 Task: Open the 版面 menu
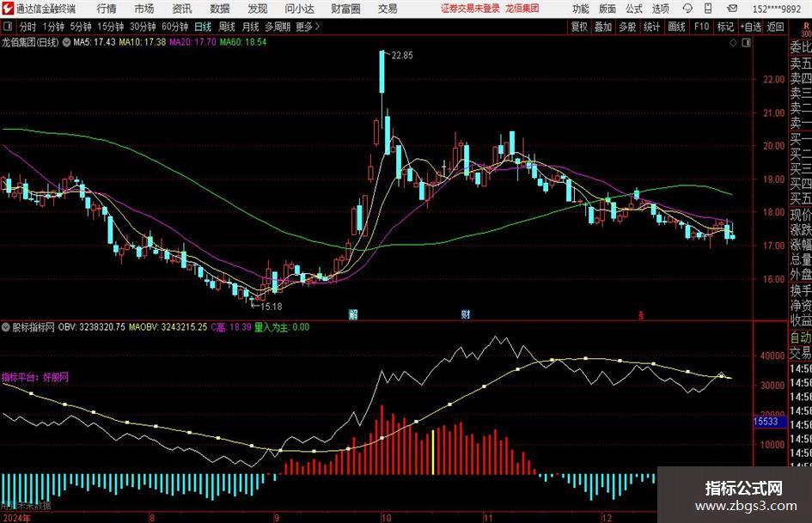(607, 9)
